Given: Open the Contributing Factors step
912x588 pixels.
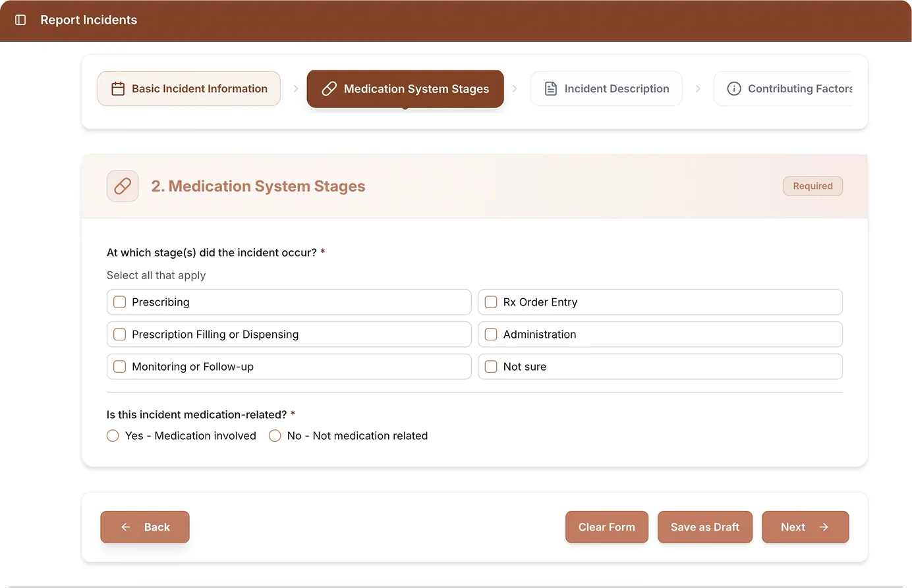Looking at the screenshot, I should coord(784,89).
